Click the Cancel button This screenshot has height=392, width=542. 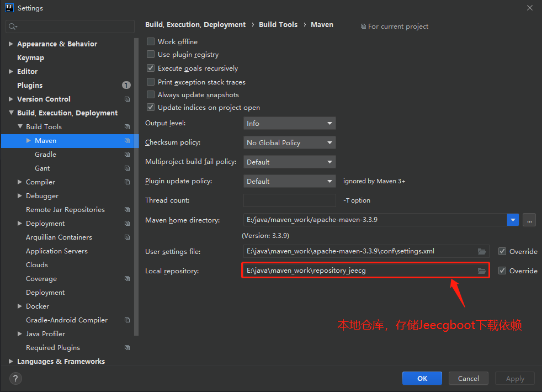[469, 378]
